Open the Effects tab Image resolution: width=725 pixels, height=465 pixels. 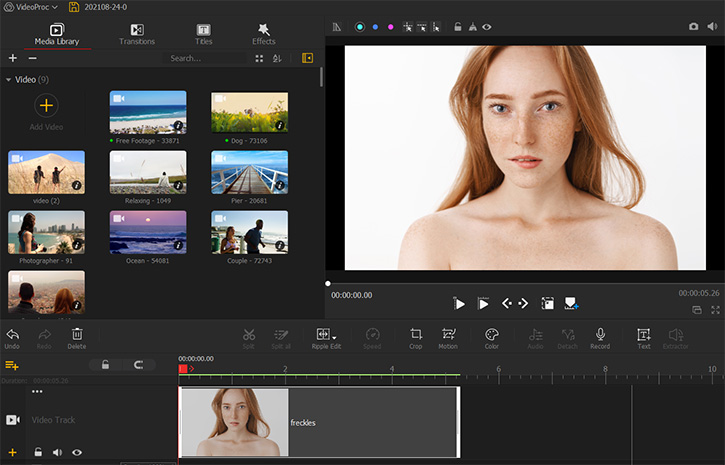(264, 35)
